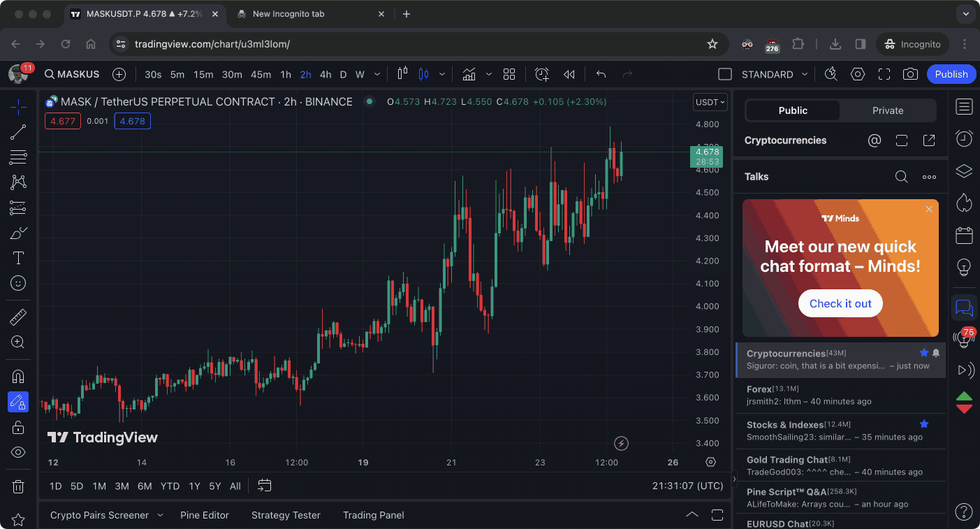The height and width of the screenshot is (529, 980).
Task: Open quick search icon in top toolbar
Action: pyautogui.click(x=831, y=74)
